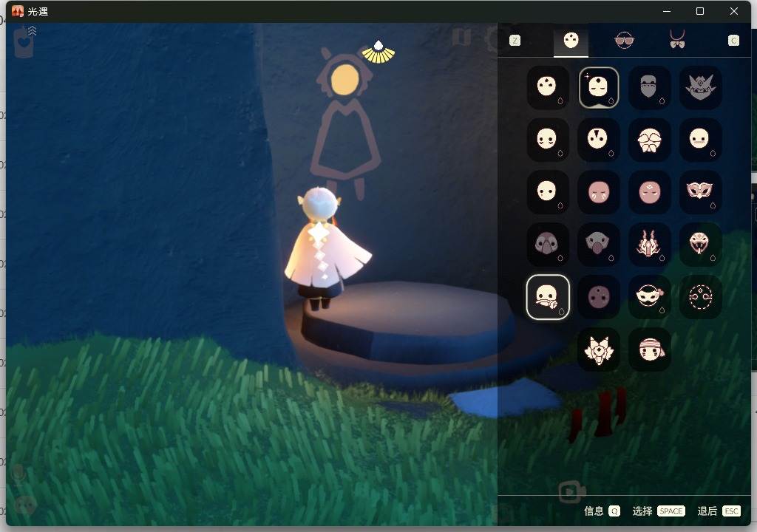Viewport: 757px width, 532px height.
Task: Choose the dark gray ninja hood mask
Action: 649,87
